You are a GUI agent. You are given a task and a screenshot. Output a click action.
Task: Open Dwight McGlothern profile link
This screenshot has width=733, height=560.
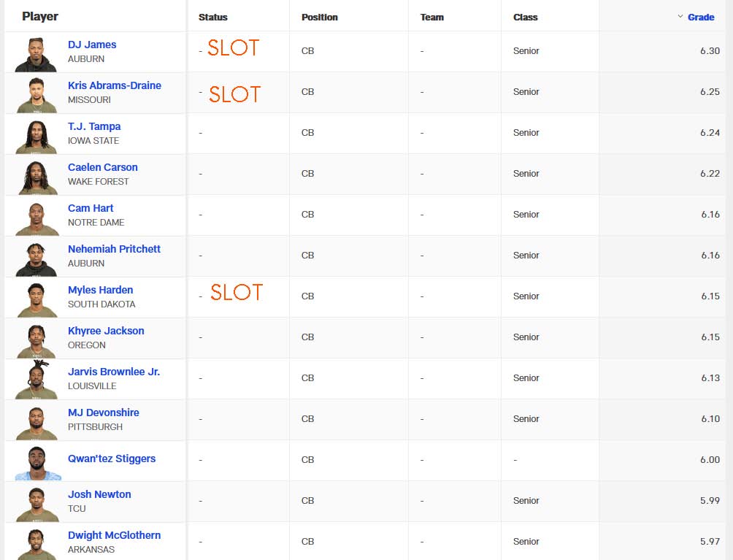pos(114,535)
